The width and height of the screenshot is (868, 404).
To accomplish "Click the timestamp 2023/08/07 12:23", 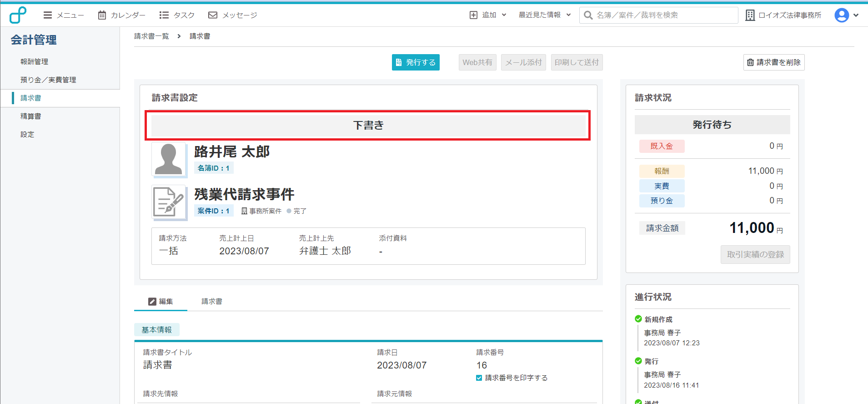I will 672,343.
